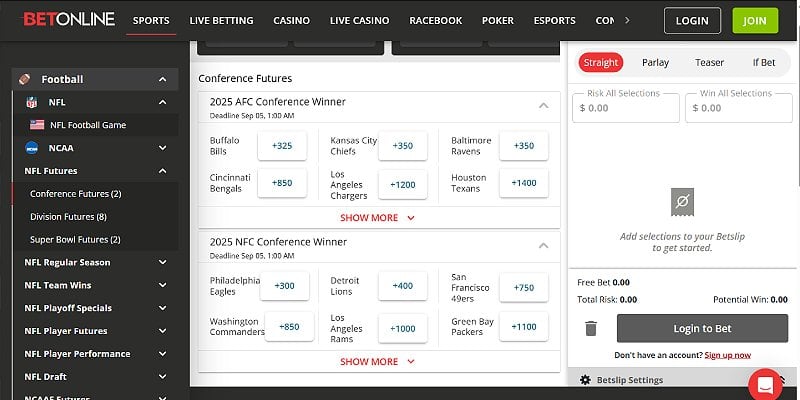This screenshot has height=400, width=800.
Task: Open the Live Betting tab
Action: click(221, 20)
